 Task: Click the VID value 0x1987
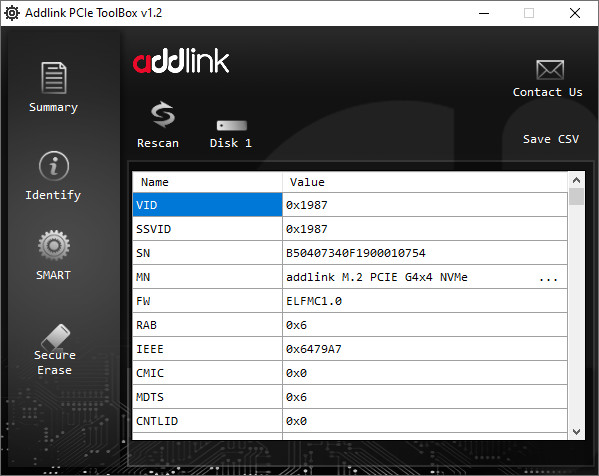coord(307,205)
